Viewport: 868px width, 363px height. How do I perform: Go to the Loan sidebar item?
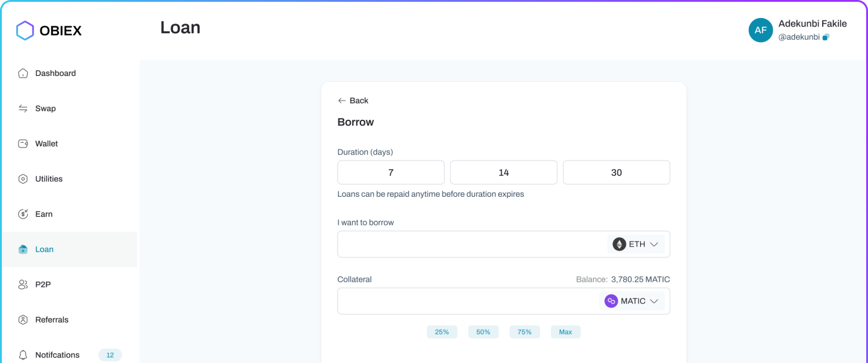(x=44, y=249)
